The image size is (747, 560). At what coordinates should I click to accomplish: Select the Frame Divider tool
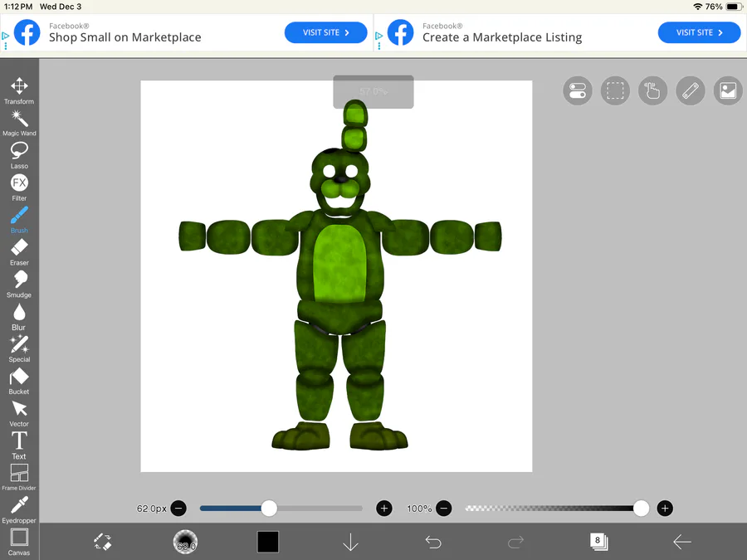coord(19,477)
